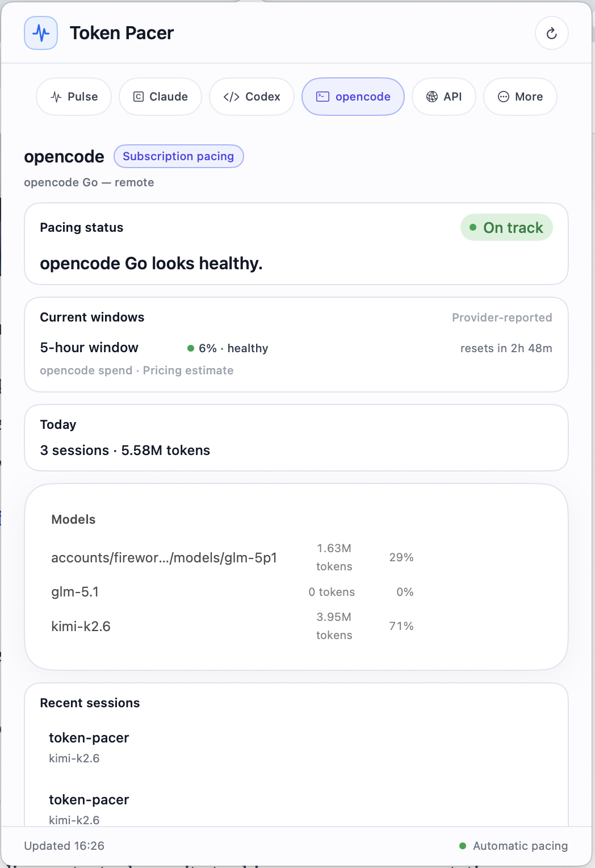Click the Models section heading
Viewport: 595px width, 868px height.
click(73, 520)
